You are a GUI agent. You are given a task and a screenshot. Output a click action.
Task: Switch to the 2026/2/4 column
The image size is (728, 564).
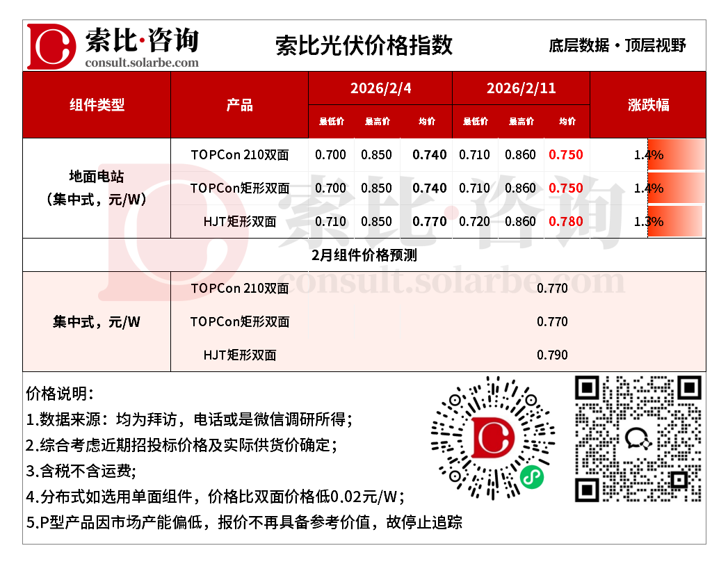pyautogui.click(x=380, y=88)
